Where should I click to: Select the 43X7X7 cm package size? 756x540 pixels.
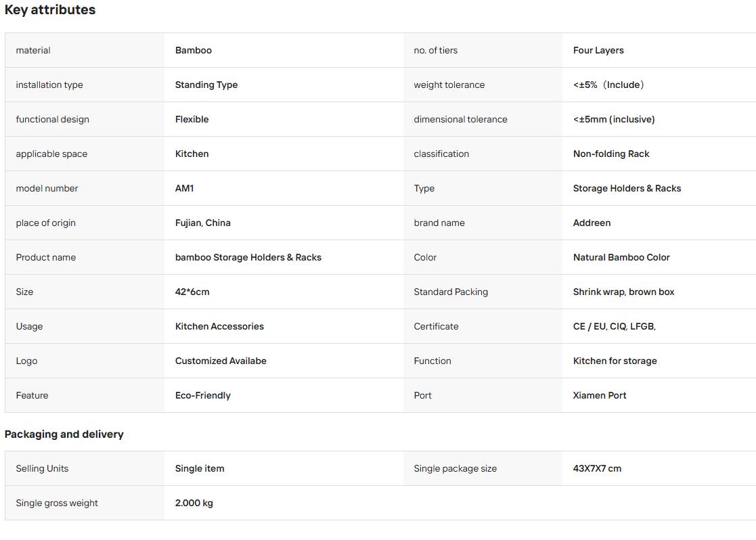pyautogui.click(x=597, y=469)
